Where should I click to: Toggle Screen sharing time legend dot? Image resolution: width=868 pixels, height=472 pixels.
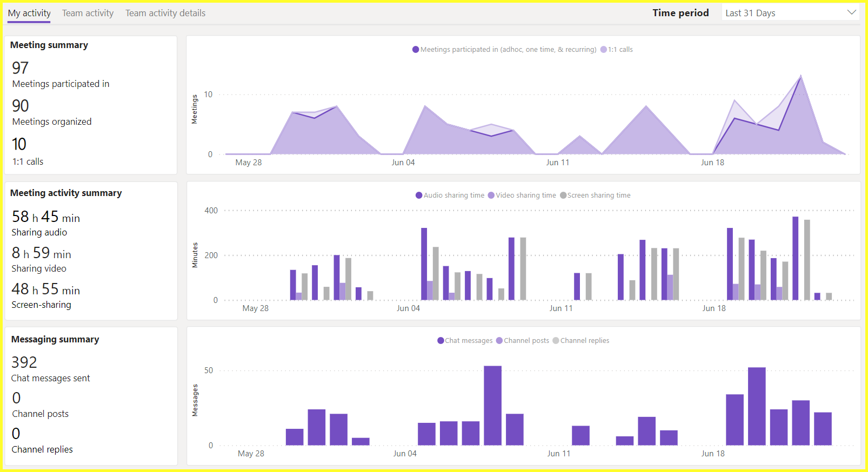pos(563,195)
